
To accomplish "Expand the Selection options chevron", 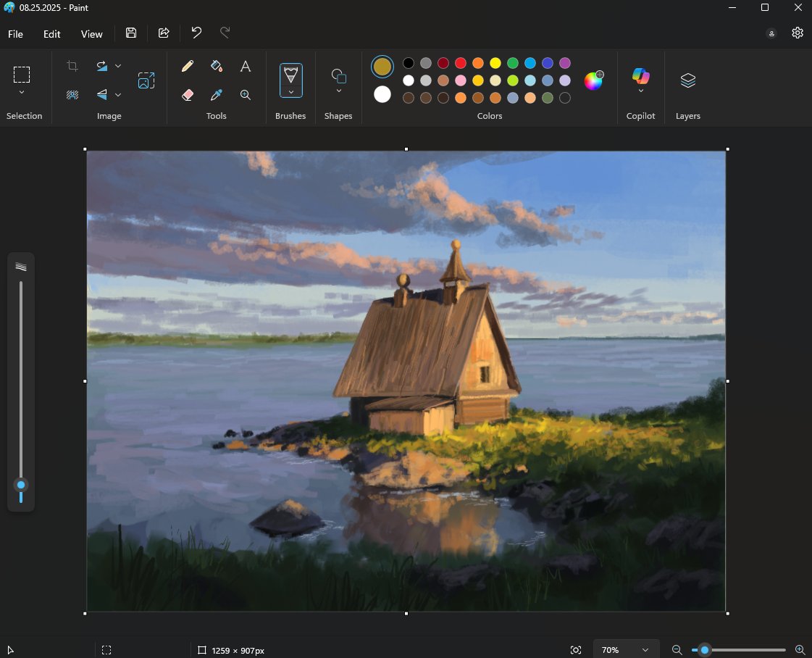I will [22, 92].
